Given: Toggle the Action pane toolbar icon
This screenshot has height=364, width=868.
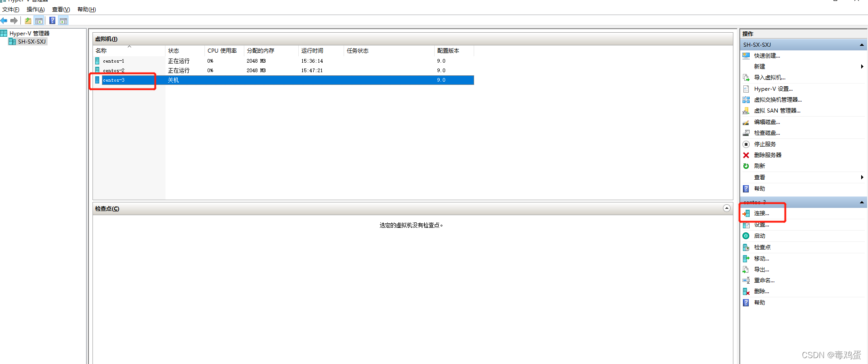Looking at the screenshot, I should pyautogui.click(x=63, y=20).
